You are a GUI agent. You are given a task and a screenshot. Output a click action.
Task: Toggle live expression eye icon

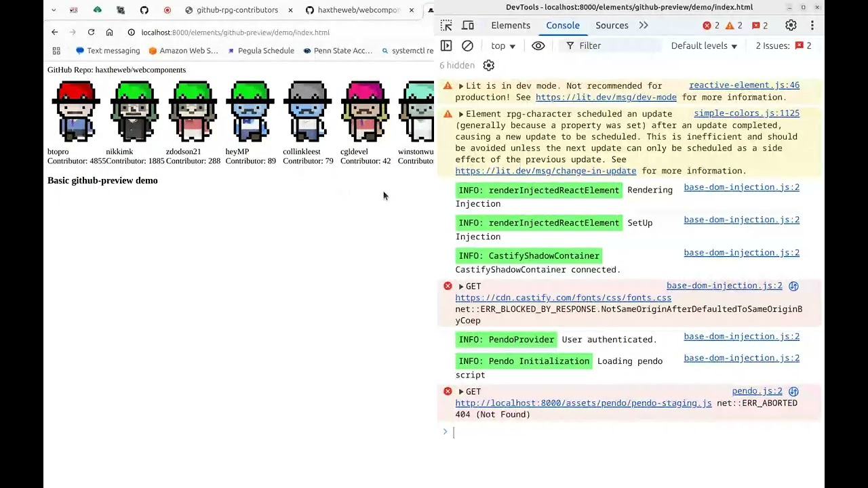[x=538, y=45]
